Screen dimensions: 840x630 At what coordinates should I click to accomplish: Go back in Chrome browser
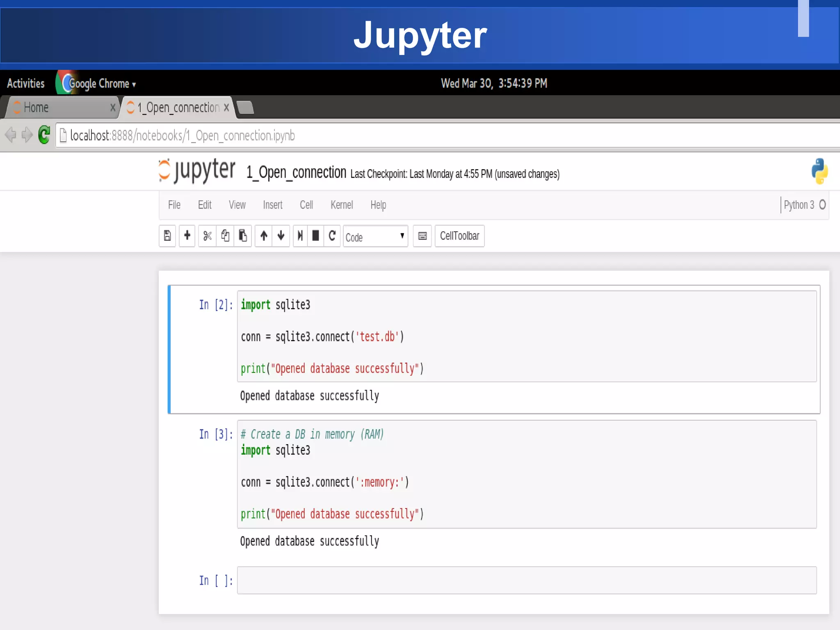pyautogui.click(x=11, y=135)
